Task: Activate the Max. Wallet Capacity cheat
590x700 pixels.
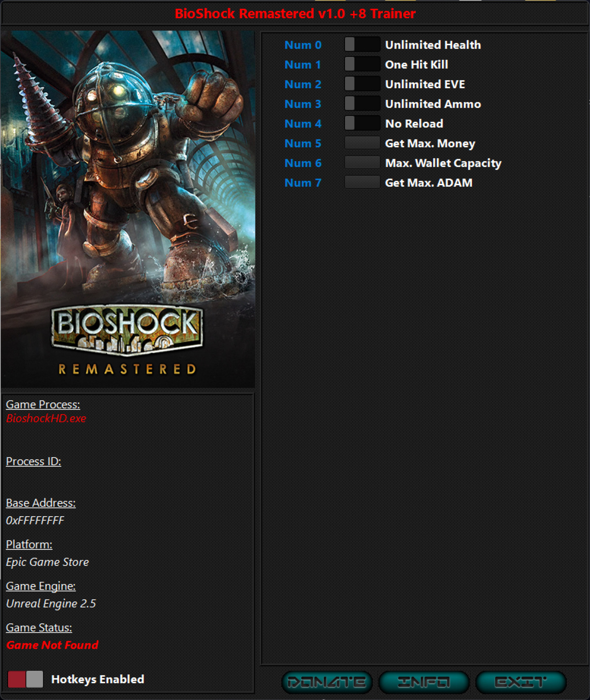Action: (x=362, y=163)
